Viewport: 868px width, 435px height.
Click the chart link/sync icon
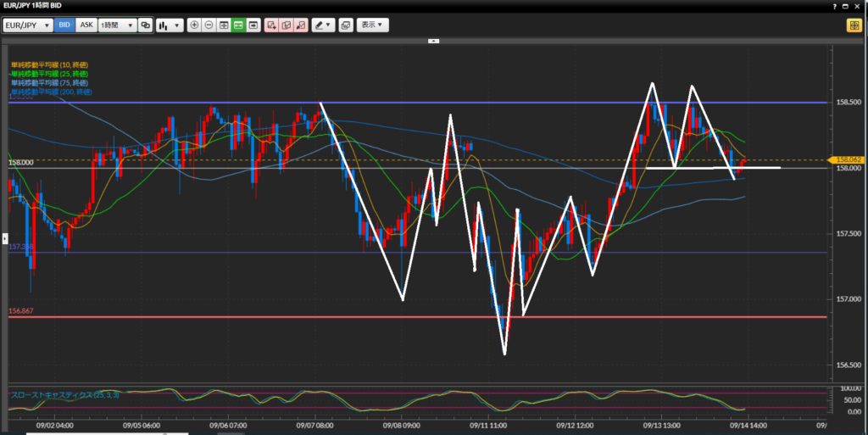point(146,25)
